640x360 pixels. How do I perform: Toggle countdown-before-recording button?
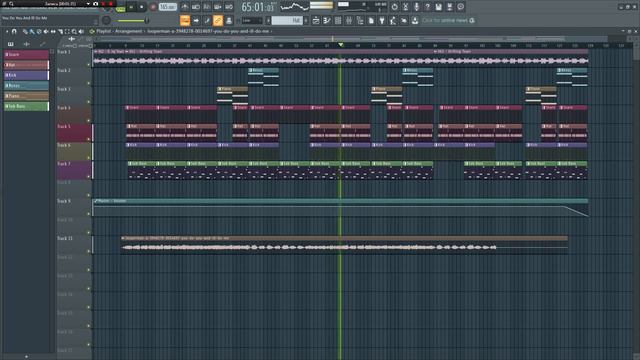coord(207,7)
